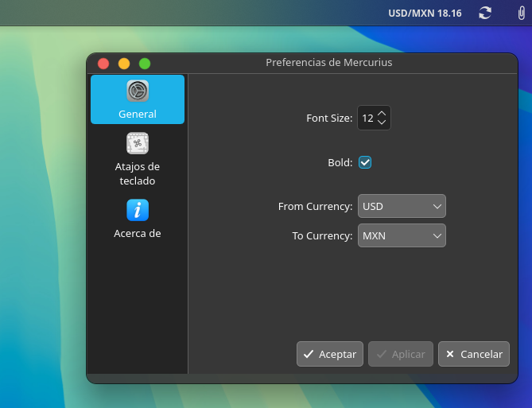This screenshot has width=532, height=408.
Task: Click the From Currency label
Action: (315, 206)
